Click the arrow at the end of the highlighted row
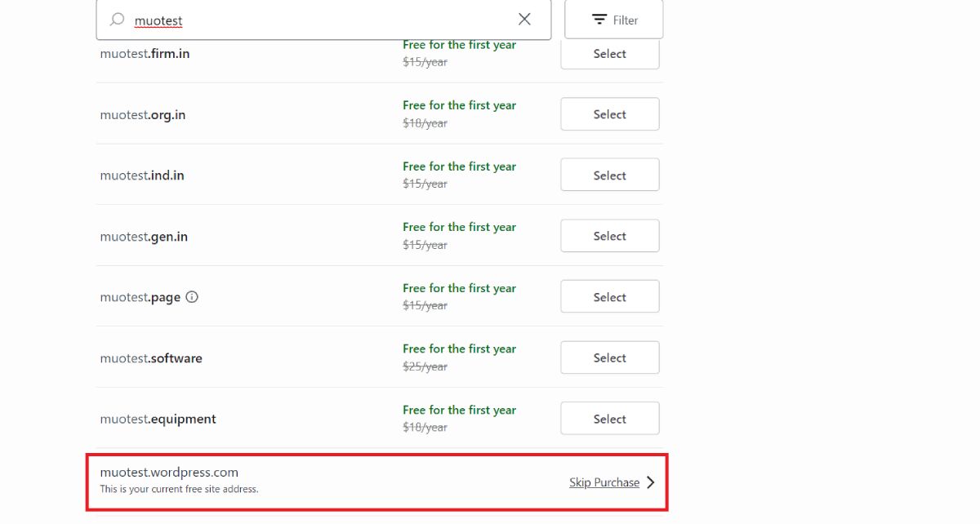Screen dimensions: 980x524 coord(649,482)
